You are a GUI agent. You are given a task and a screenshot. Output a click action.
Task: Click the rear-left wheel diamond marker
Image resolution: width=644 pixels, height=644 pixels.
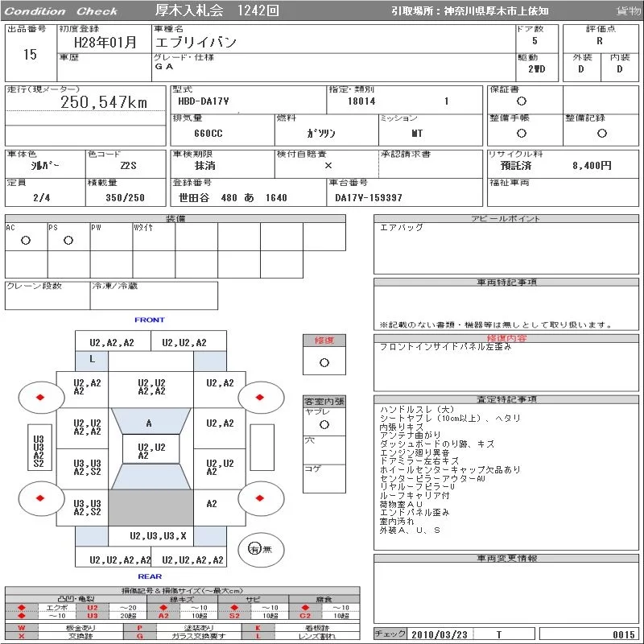point(39,498)
